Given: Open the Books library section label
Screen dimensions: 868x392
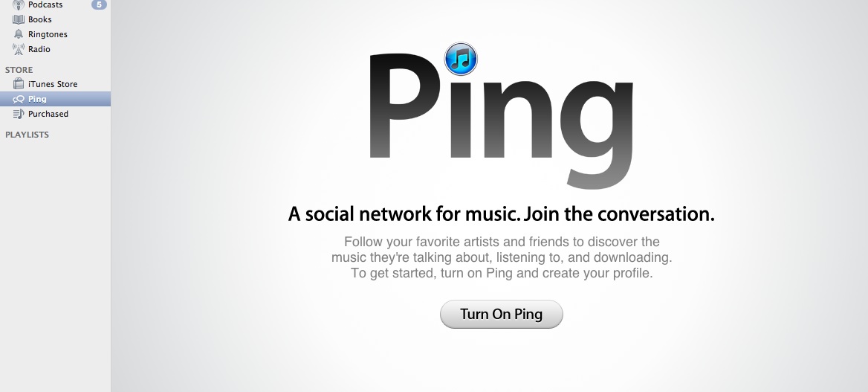Looking at the screenshot, I should 40,19.
